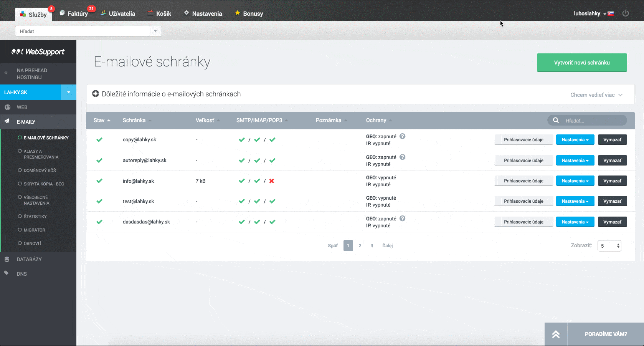644x346 pixels.
Task: Click the lifebuoy icon beside Dôležité informácie
Action: [96, 94]
